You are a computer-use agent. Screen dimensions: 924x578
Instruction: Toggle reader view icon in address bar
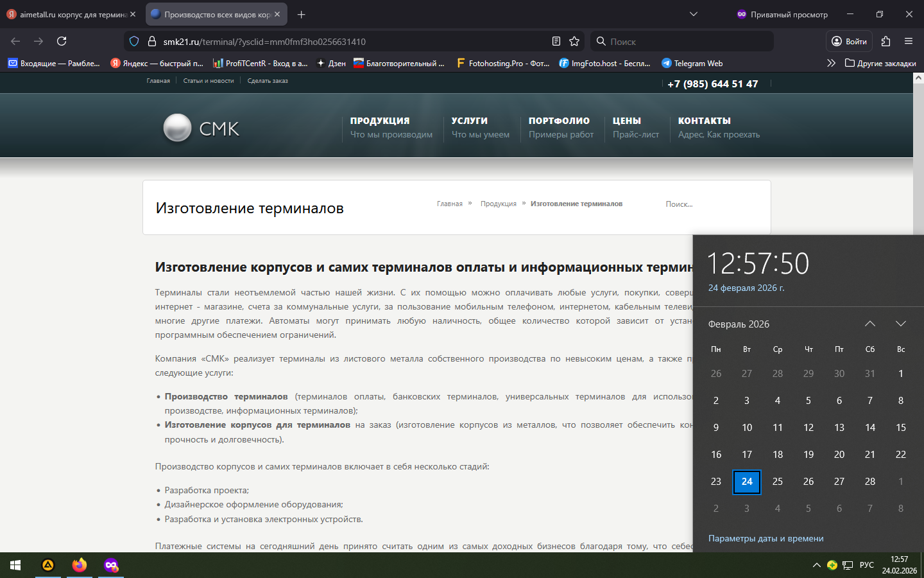click(x=556, y=41)
